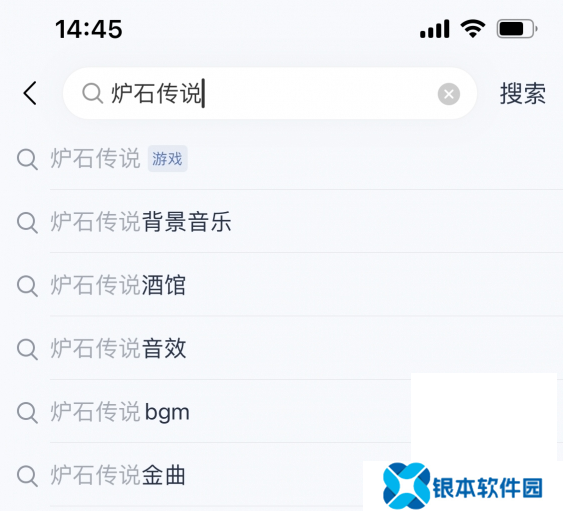The width and height of the screenshot is (563, 511).
Task: Click search icon beside 背景音乐 suggestion
Action: (x=27, y=222)
